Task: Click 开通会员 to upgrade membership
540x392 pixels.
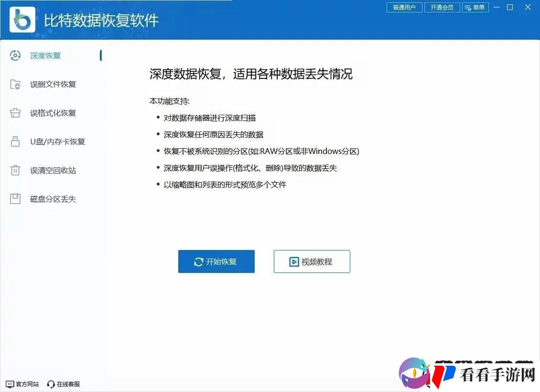Action: click(x=442, y=7)
